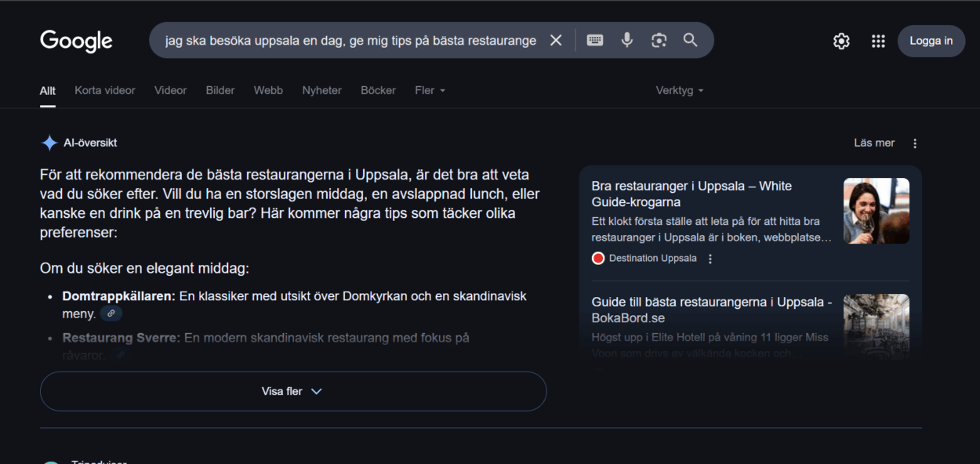980x464 pixels.
Task: Click Logga in button
Action: 931,42
